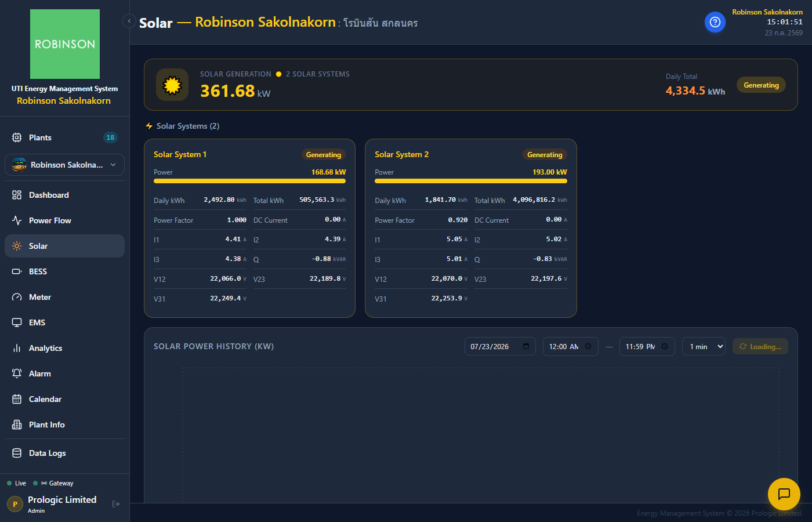Click the logout icon beside Prologic Limited
The height and width of the screenshot is (522, 812).
(x=116, y=504)
